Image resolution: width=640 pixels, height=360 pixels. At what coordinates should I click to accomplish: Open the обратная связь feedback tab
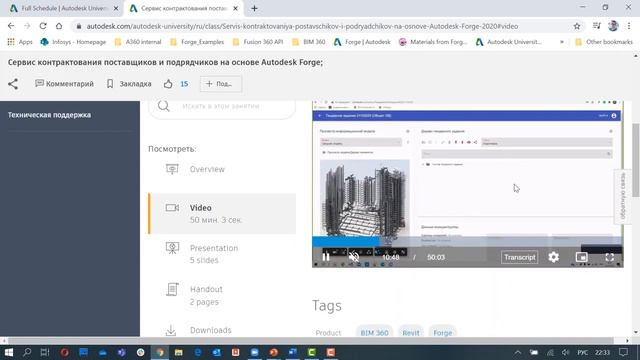622,196
